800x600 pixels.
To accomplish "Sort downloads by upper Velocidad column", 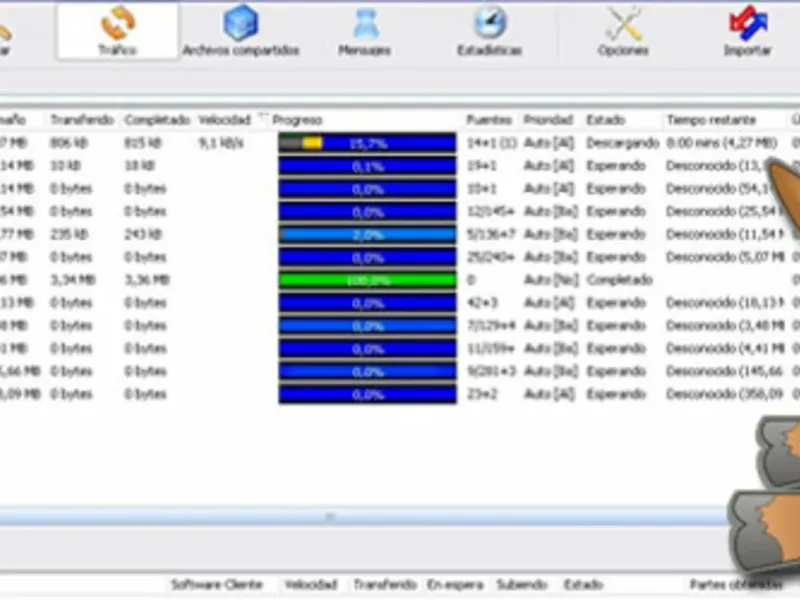I will point(224,120).
